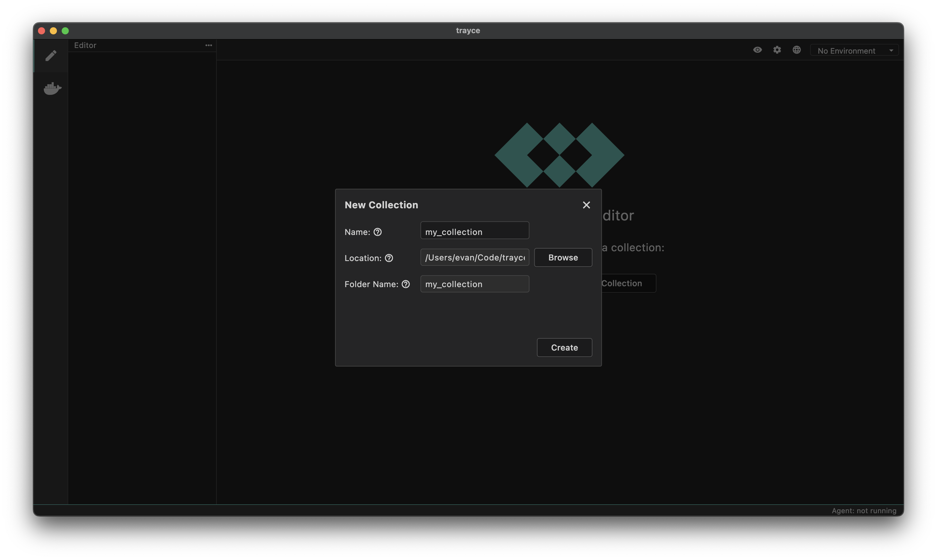Click the New Collection dialog title
Image resolution: width=937 pixels, height=560 pixels.
pos(381,205)
